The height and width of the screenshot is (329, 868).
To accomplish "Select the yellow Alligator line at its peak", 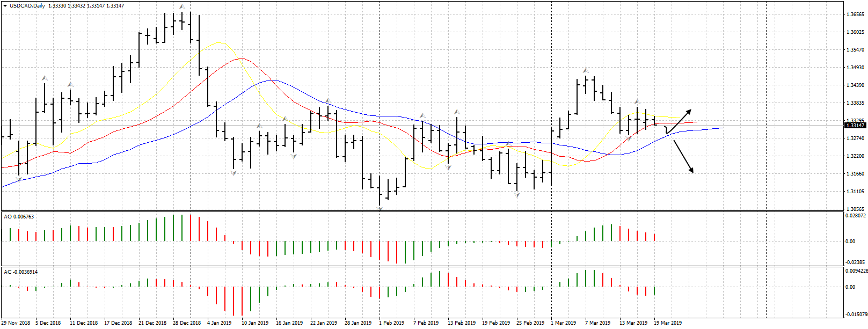I will tap(218, 42).
